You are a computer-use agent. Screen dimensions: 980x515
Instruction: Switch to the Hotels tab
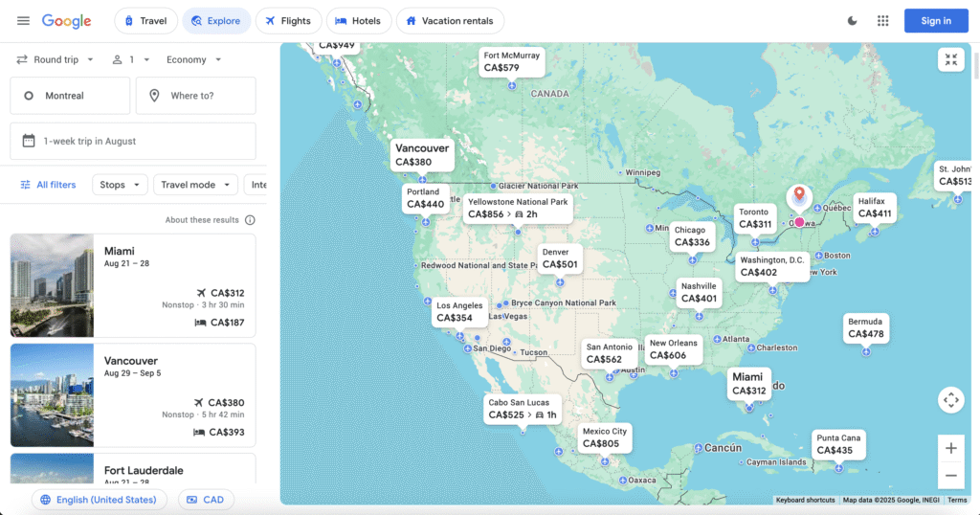click(358, 21)
